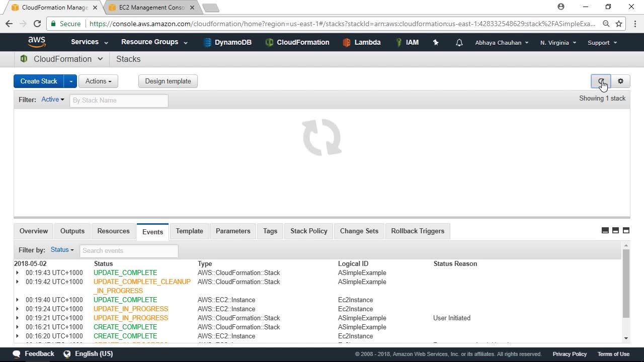This screenshot has height=362, width=644.
Task: Open the CloudFormation shortcut in the AWS navbar
Action: [x=297, y=42]
